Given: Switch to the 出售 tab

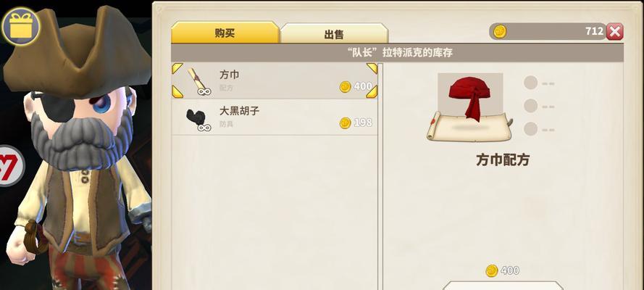Looking at the screenshot, I should pos(334,33).
